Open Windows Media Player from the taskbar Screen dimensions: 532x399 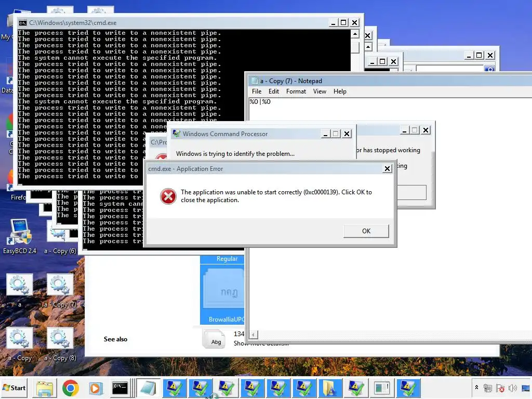pos(96,388)
